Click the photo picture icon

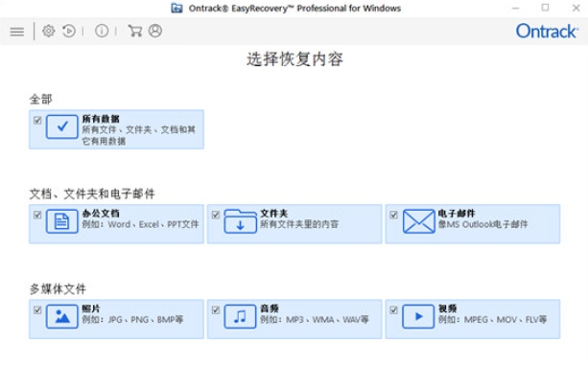[62, 316]
